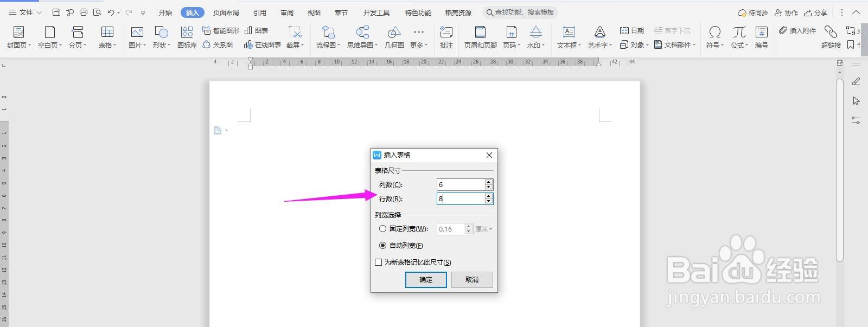The width and height of the screenshot is (868, 327).
Task: Click the Collaborate (协作) button
Action: 787,12
